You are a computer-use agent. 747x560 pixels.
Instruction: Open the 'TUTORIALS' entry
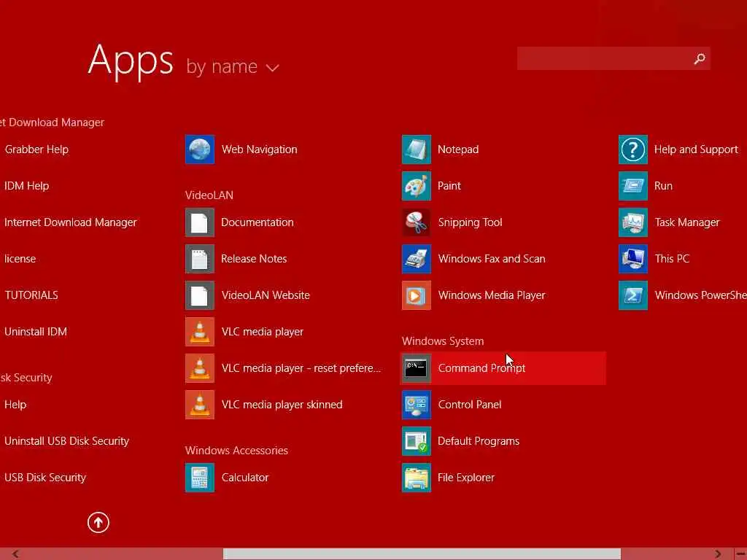pyautogui.click(x=31, y=295)
